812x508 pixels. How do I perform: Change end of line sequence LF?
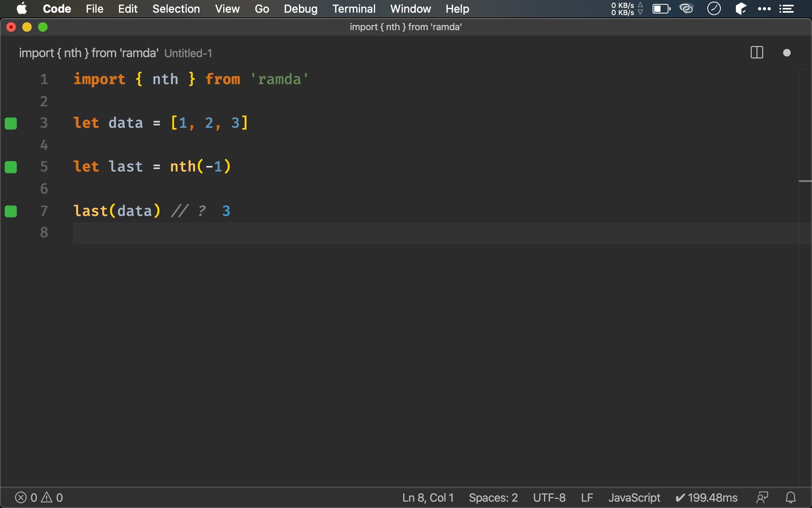(587, 497)
